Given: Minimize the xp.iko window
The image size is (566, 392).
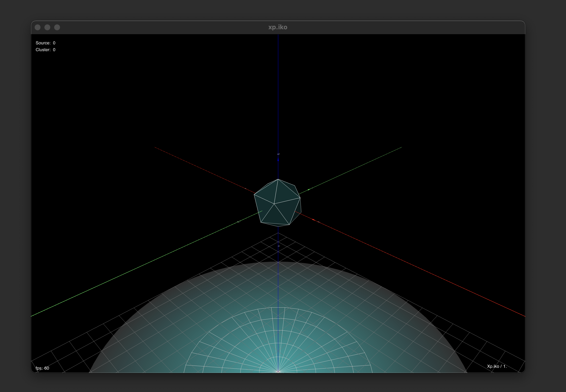Looking at the screenshot, I should click(x=47, y=27).
